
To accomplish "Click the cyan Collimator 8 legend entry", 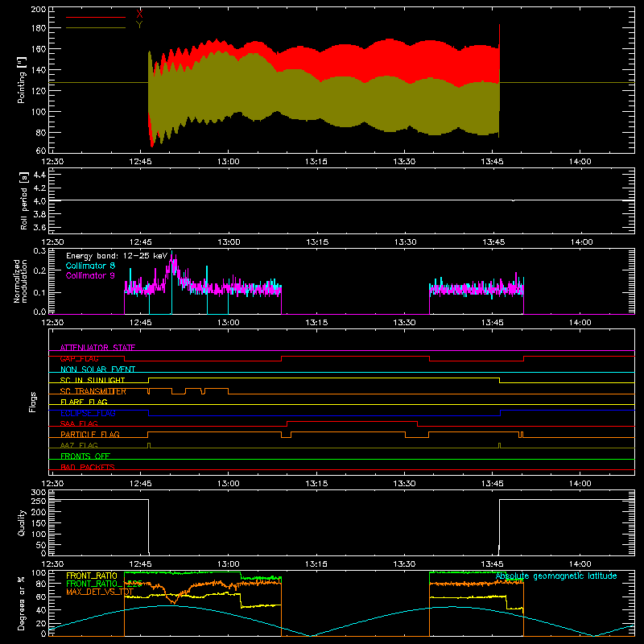I will pyautogui.click(x=90, y=266).
